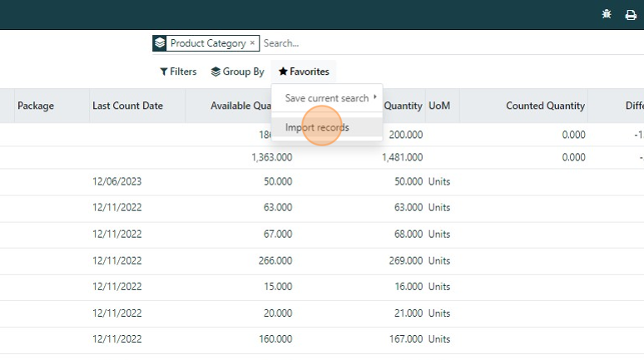Click the 266.000 available quantity cell

pos(275,260)
